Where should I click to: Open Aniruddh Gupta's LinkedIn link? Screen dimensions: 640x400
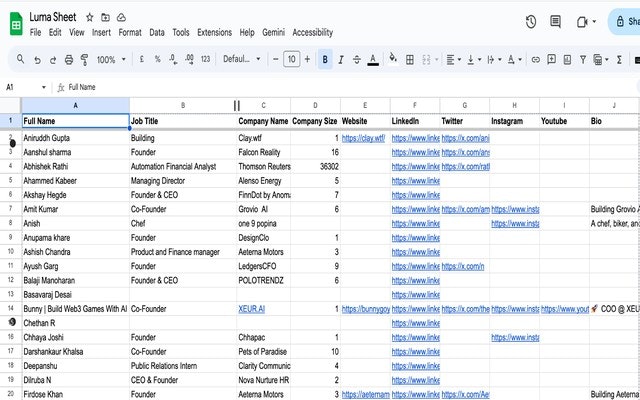coord(416,138)
